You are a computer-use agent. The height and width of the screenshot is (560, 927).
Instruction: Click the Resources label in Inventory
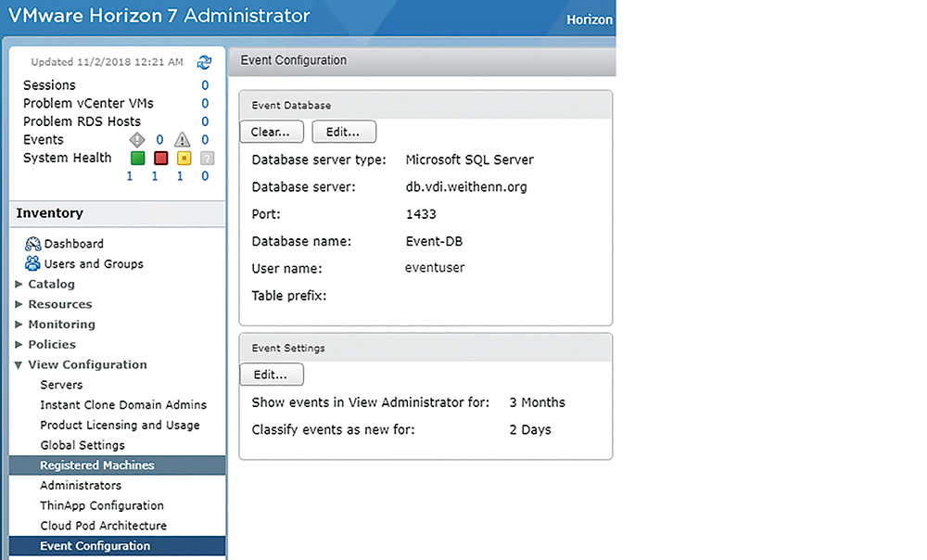click(60, 304)
